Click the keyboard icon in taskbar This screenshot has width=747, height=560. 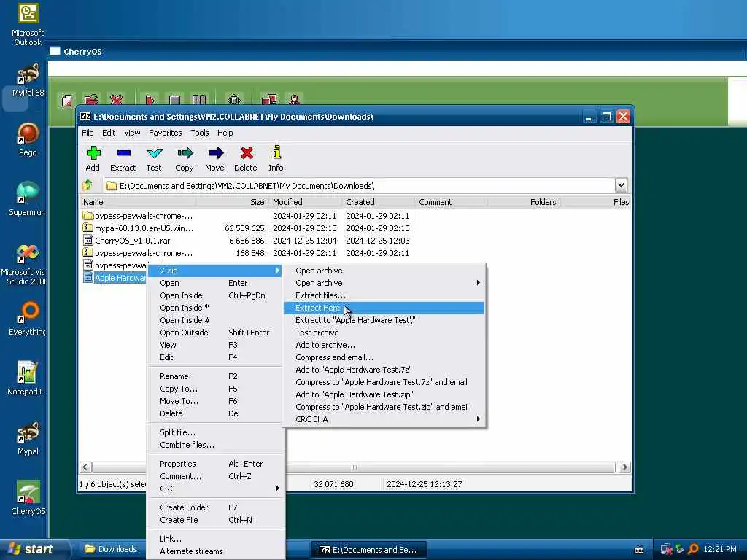pos(639,550)
